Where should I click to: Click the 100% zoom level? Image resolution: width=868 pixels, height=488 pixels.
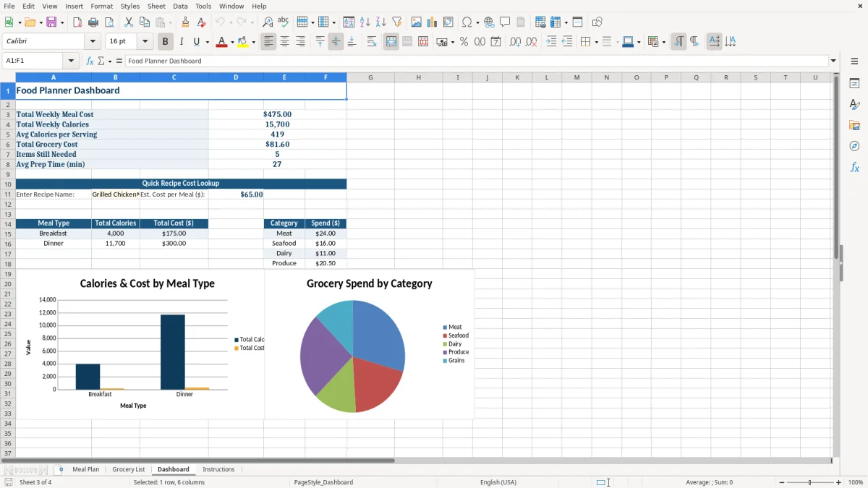tap(856, 482)
